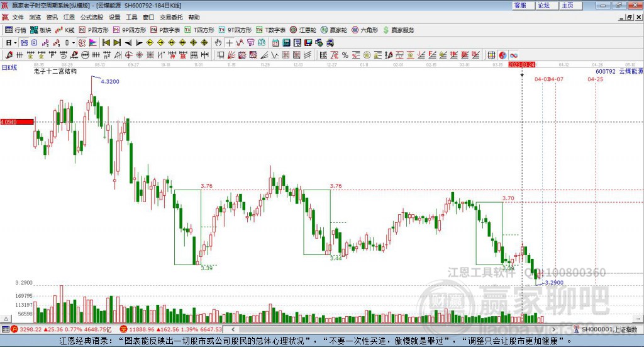Click the 600792 云煤能源 stock label
Viewport: 644px width, 347px height.
[x=619, y=72]
